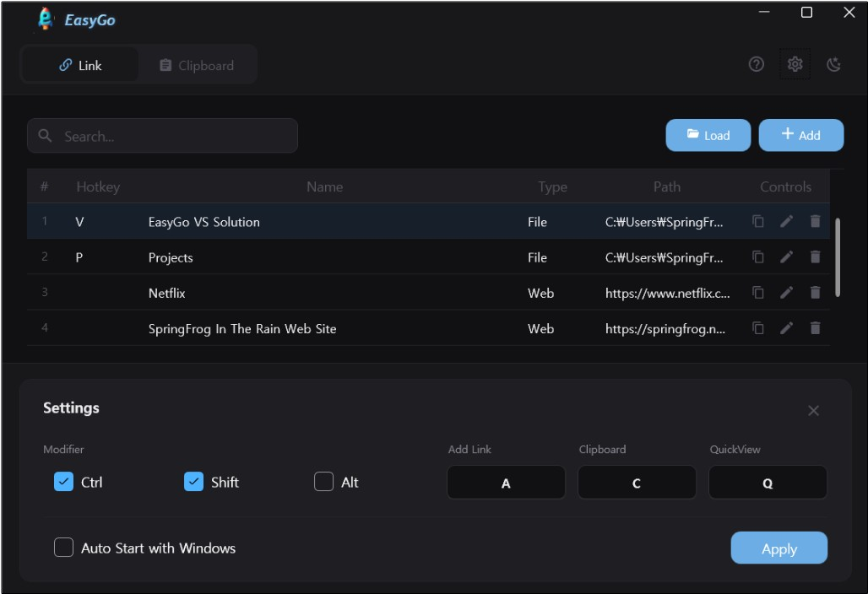Sort by the Type column header

coord(552,187)
